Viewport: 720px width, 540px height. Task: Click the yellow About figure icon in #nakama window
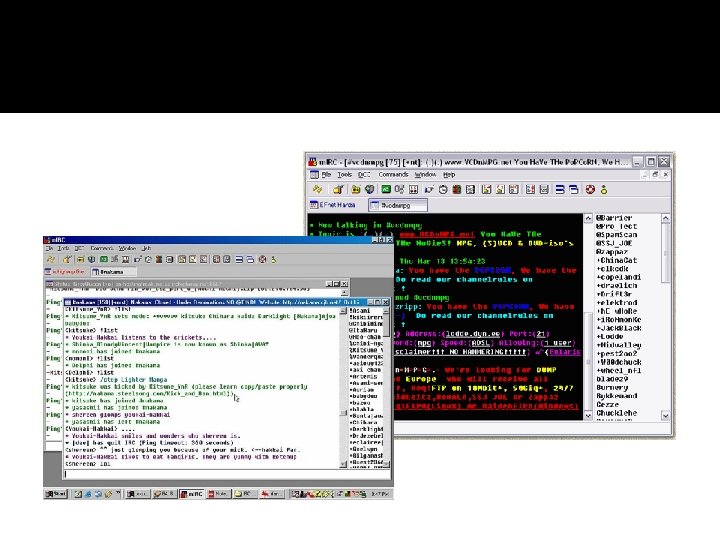tap(274, 259)
